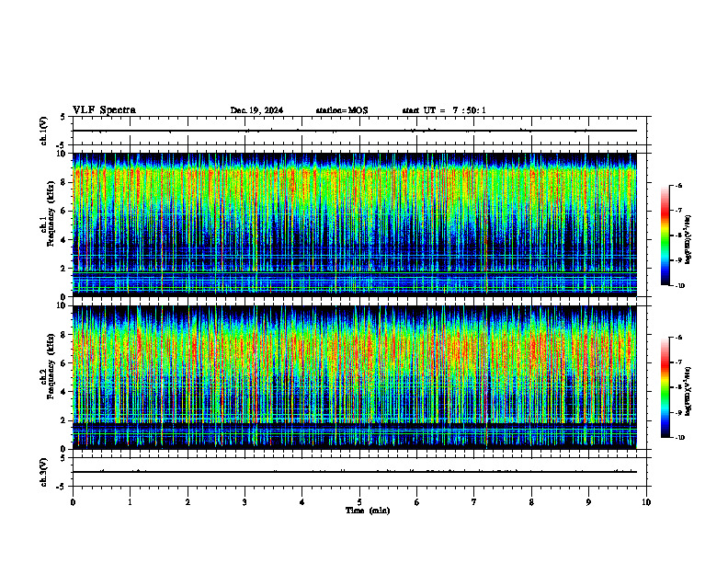Image resolution: width=728 pixels, height=563 pixels.
Task: Click '-10' on the ch.2 color scale
Action: point(679,438)
